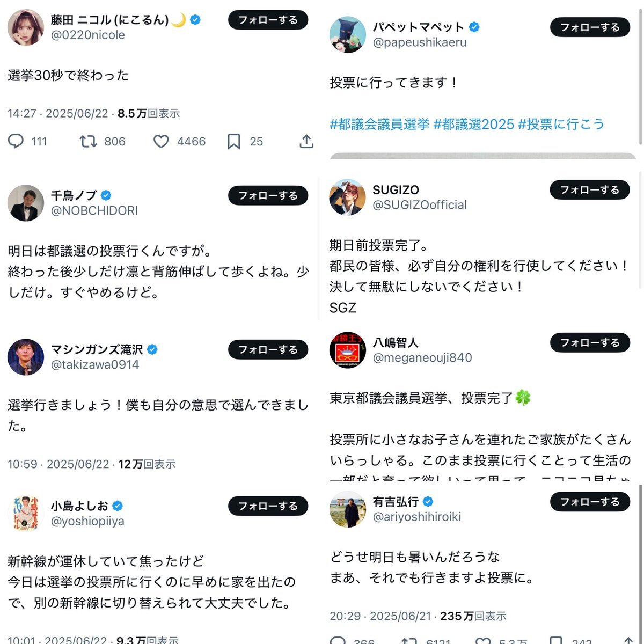Open 小島よしお profile picture
644x644 pixels.
coord(25,514)
